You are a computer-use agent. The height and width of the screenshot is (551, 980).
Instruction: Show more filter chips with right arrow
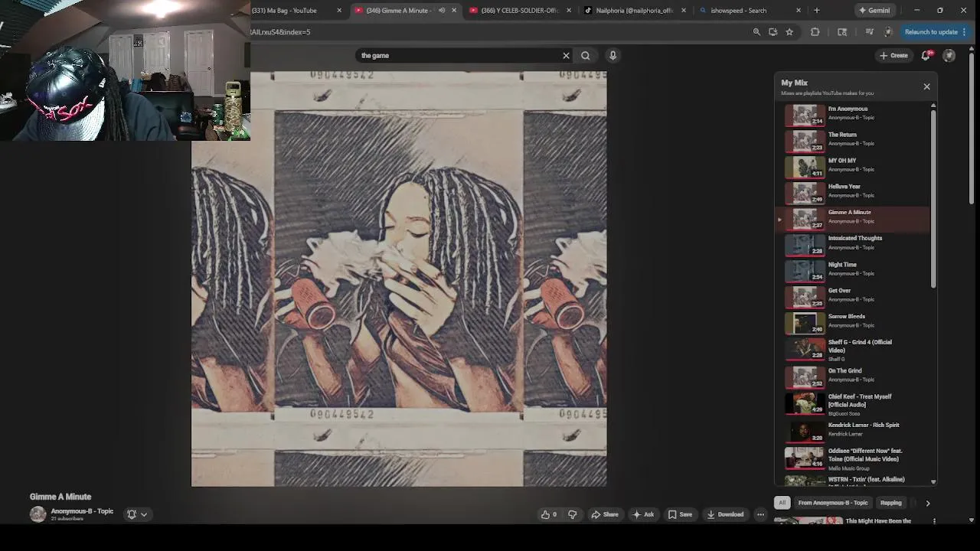pos(928,503)
